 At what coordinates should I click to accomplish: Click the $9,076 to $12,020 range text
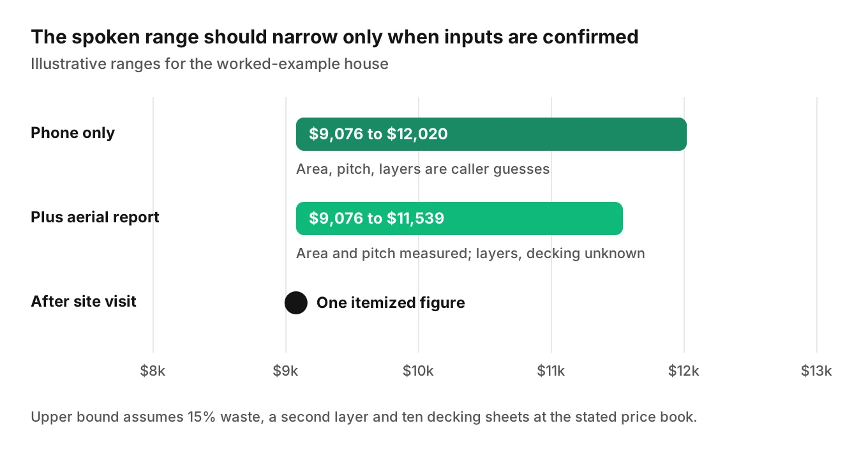coord(378,134)
